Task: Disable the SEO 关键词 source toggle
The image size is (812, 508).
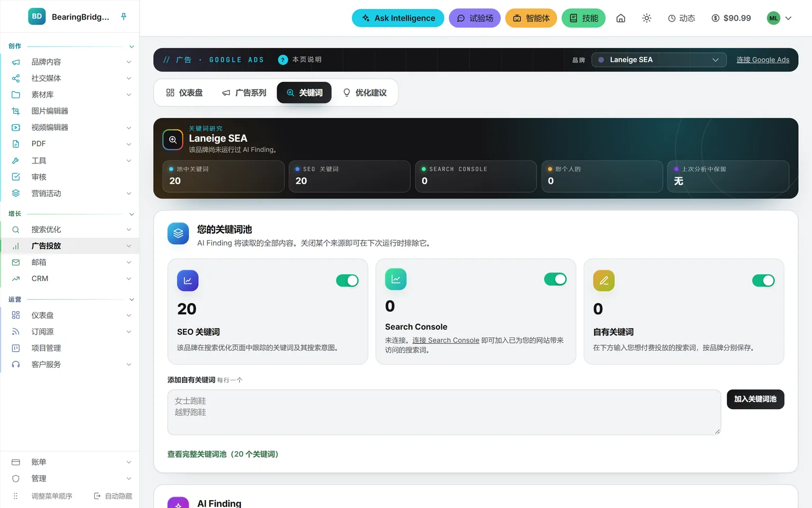Action: point(347,280)
